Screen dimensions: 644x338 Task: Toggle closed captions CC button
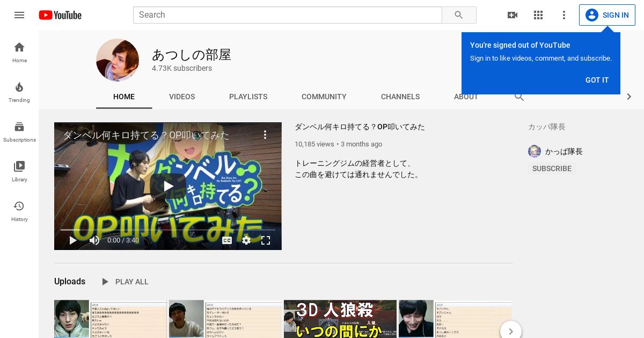227,240
